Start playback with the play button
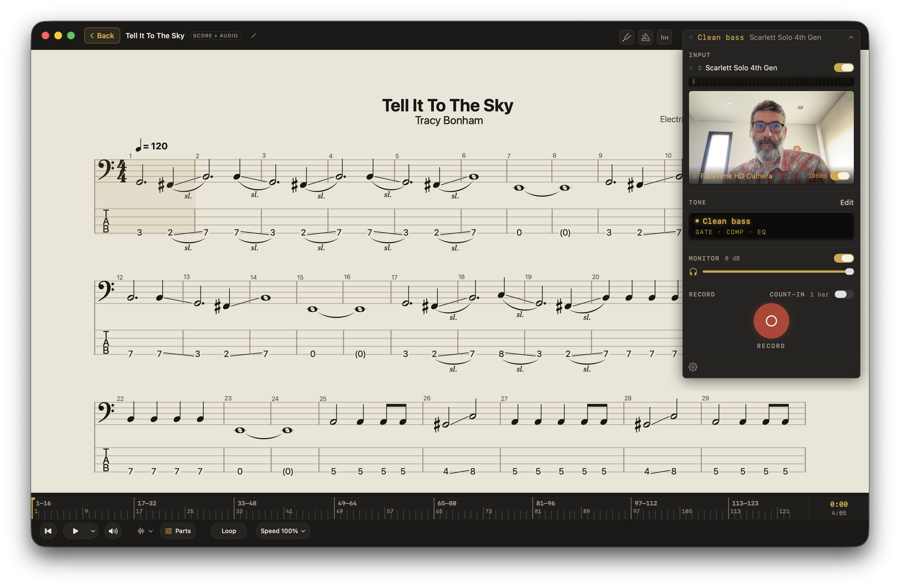 click(75, 531)
